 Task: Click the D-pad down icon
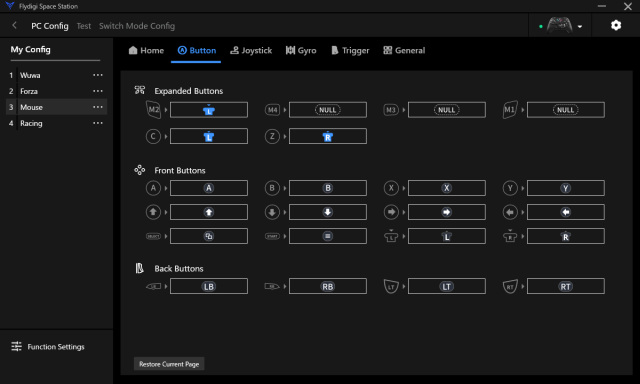pos(272,212)
